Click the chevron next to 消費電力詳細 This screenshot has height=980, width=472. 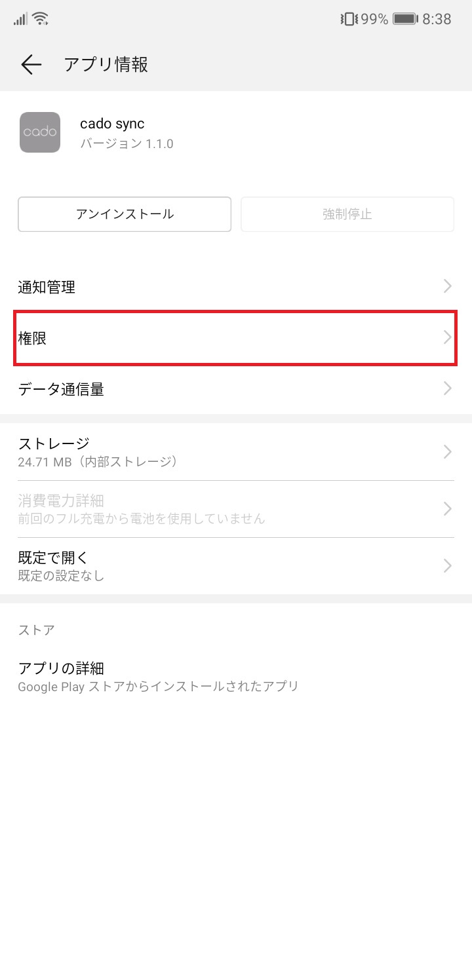(x=447, y=508)
